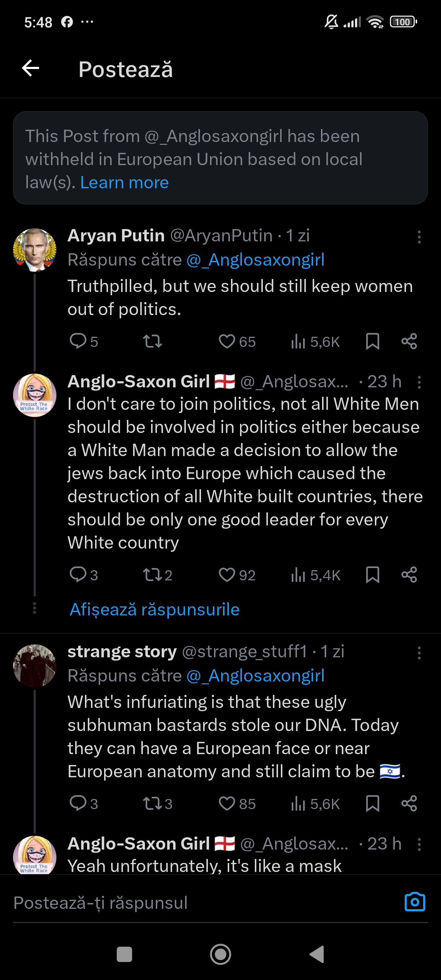This screenshot has width=441, height=980.
Task: Open more options for Aryan Putin's reply
Action: point(419,237)
